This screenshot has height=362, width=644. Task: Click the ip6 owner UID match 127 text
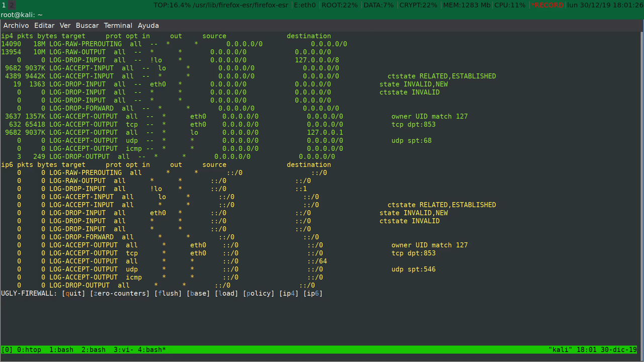coord(430,245)
